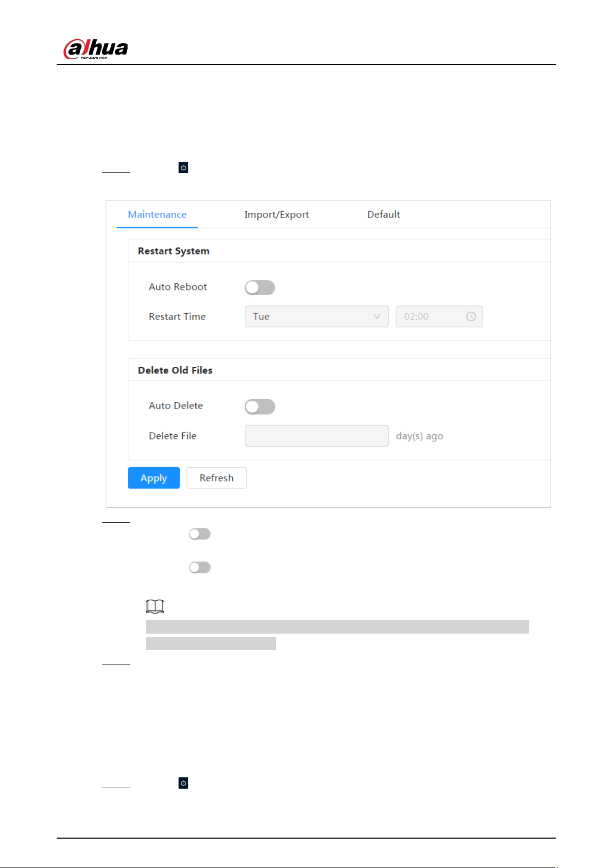Screen dimensions: 614x868
Task: Open the Maintenance tab
Action: (157, 214)
